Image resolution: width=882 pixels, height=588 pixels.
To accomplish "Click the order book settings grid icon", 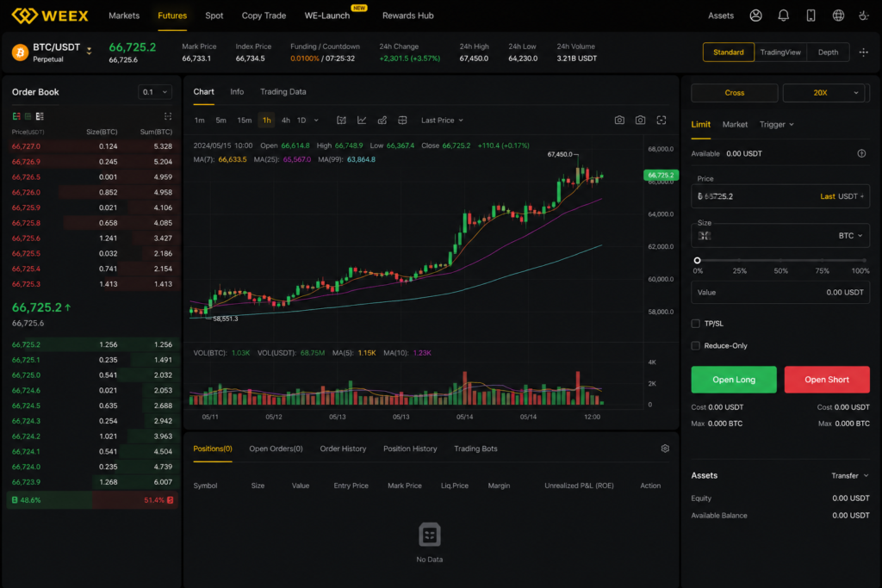I will point(168,116).
